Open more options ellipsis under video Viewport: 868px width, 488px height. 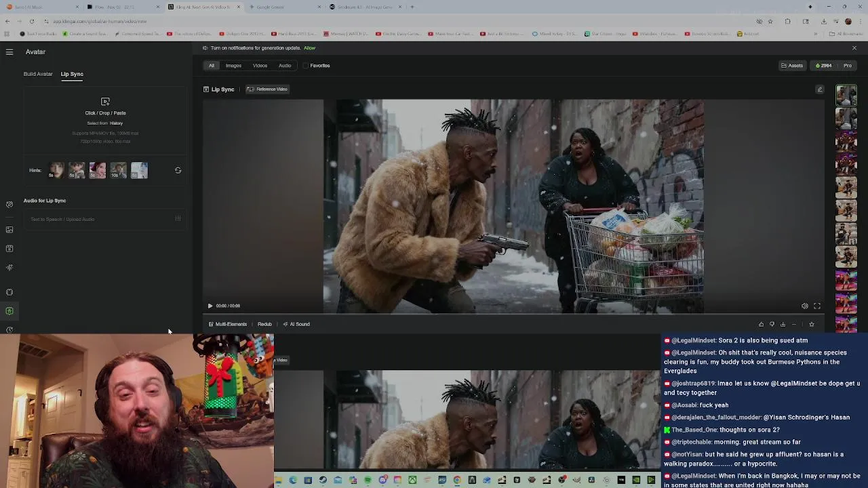click(794, 324)
